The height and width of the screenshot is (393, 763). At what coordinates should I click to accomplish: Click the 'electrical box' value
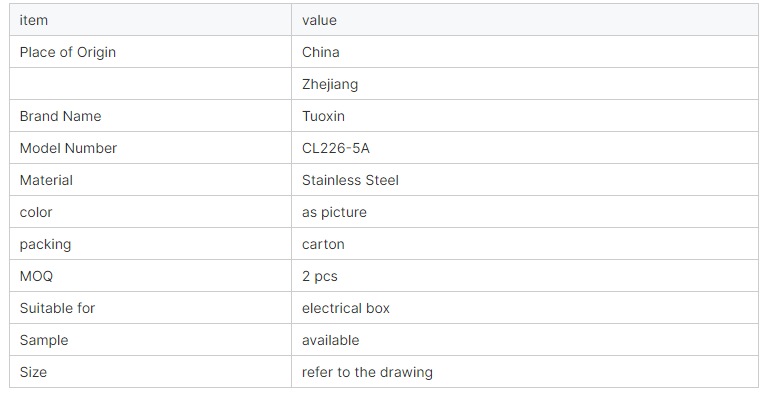(x=346, y=308)
